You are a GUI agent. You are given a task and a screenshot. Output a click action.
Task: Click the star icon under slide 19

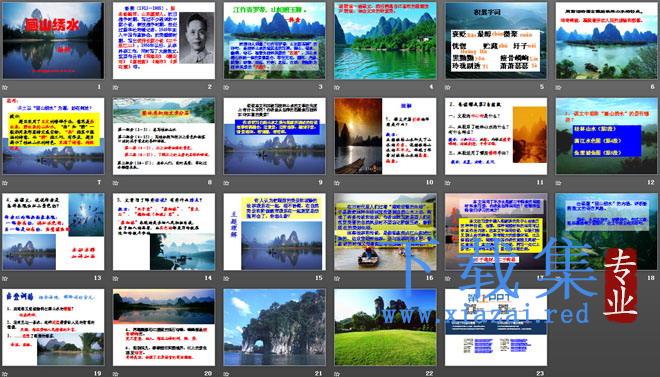coord(5,374)
